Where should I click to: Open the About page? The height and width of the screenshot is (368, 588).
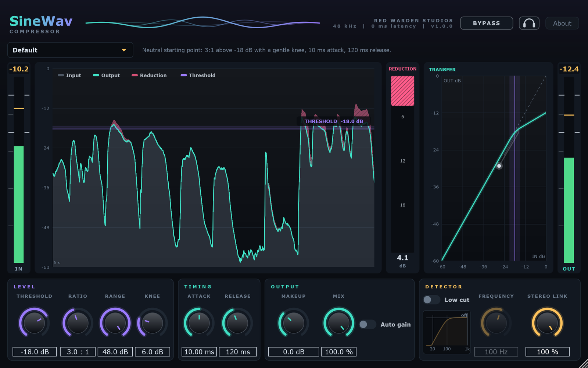click(x=562, y=23)
